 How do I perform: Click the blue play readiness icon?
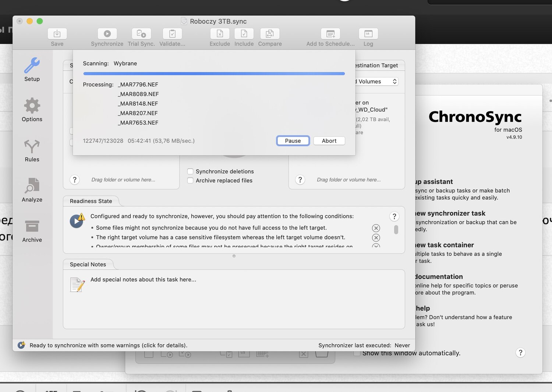[x=77, y=221]
